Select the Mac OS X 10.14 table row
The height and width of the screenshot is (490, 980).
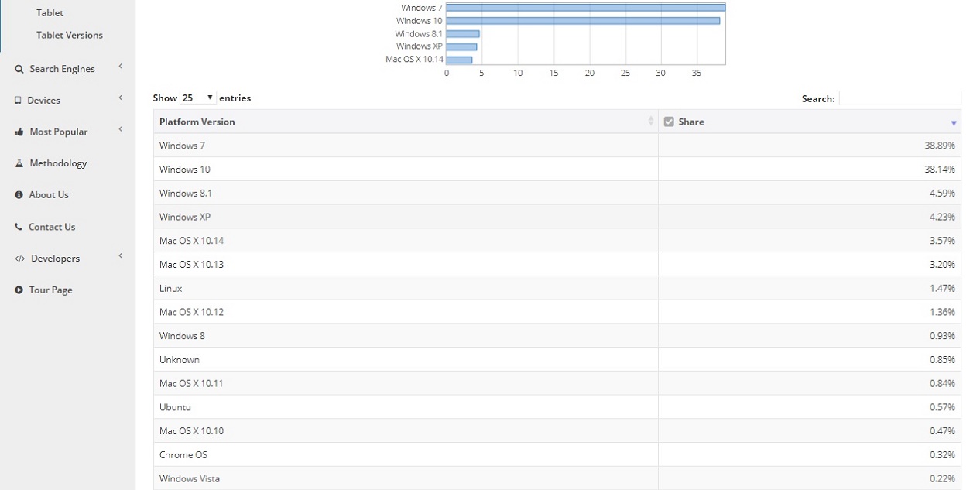coord(557,241)
